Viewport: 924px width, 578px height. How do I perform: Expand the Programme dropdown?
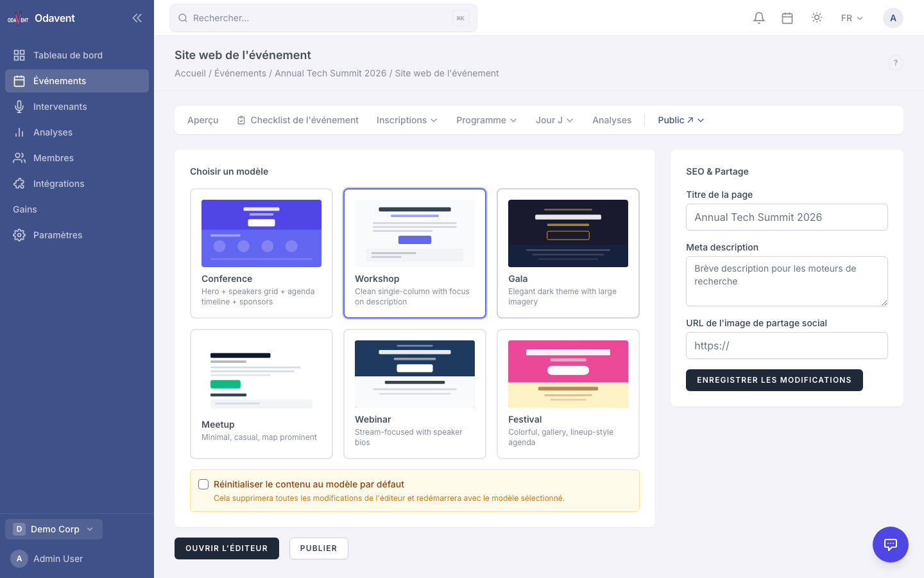(486, 120)
